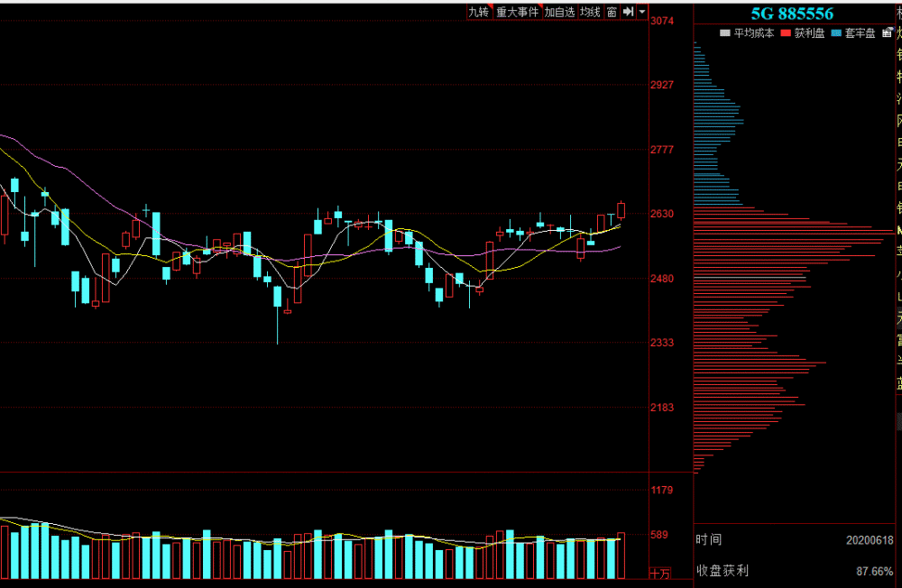Click the 时间 label
This screenshot has height=588, width=902.
pos(709,539)
